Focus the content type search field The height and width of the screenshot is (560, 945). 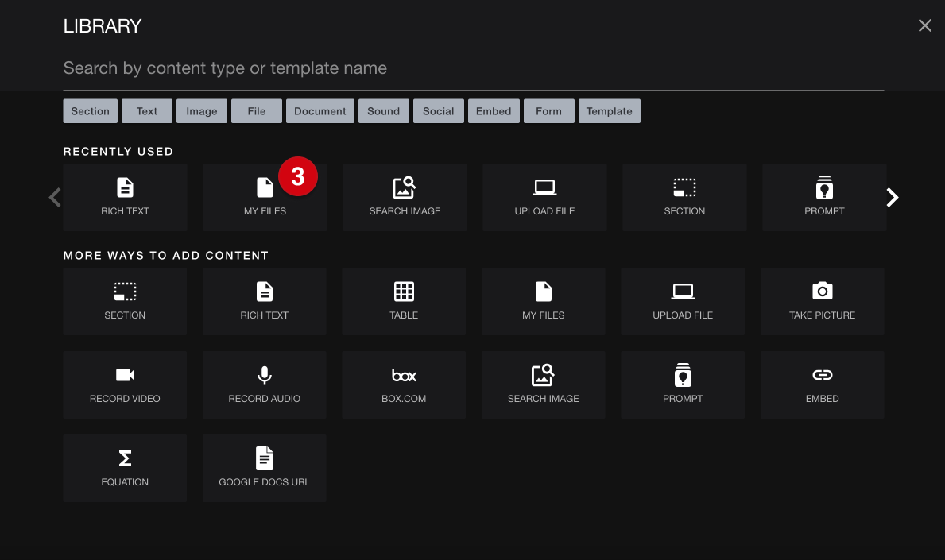tap(474, 68)
